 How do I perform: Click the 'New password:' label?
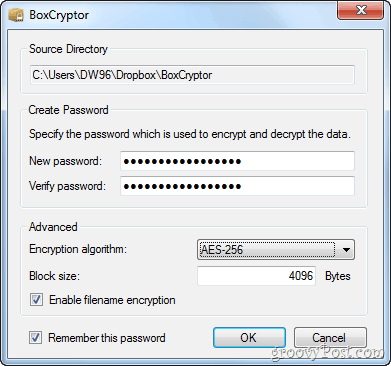point(65,161)
